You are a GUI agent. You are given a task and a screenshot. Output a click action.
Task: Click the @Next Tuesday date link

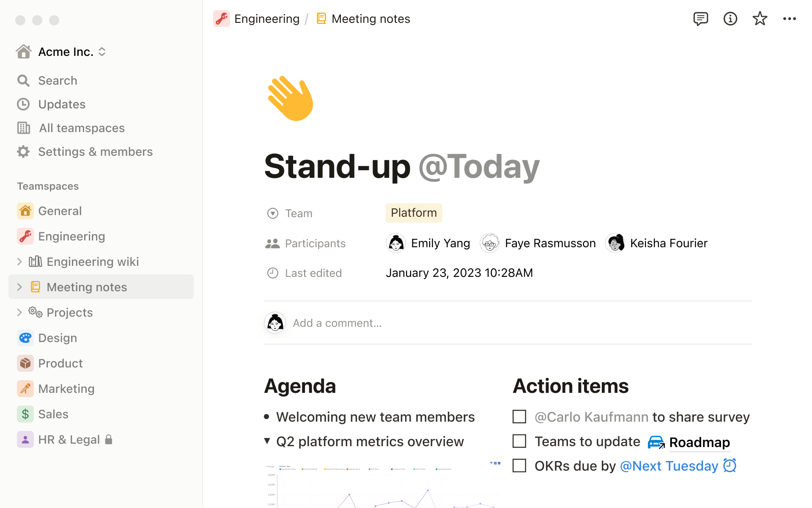(x=669, y=465)
